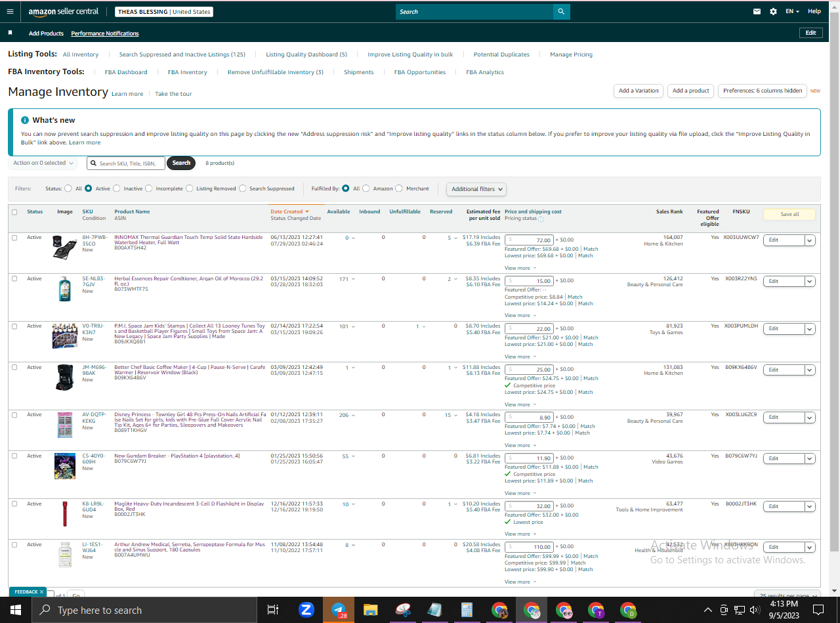Expand reserved quantity 15 details
Screen dimensions: 840x623
[451, 415]
